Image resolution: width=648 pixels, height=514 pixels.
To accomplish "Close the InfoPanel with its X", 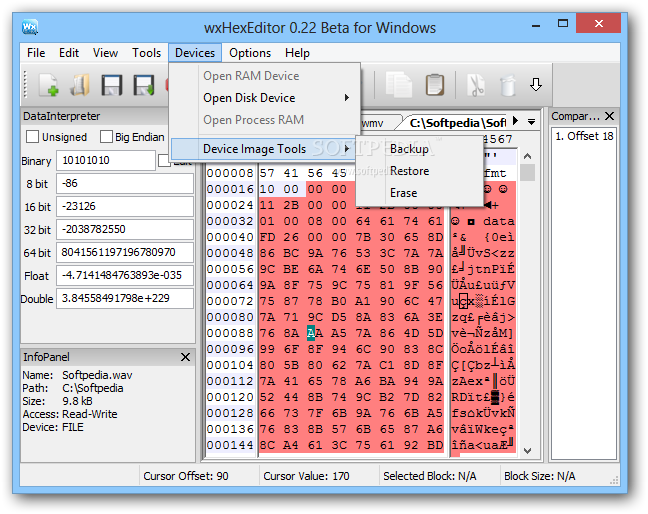I will pos(186,357).
